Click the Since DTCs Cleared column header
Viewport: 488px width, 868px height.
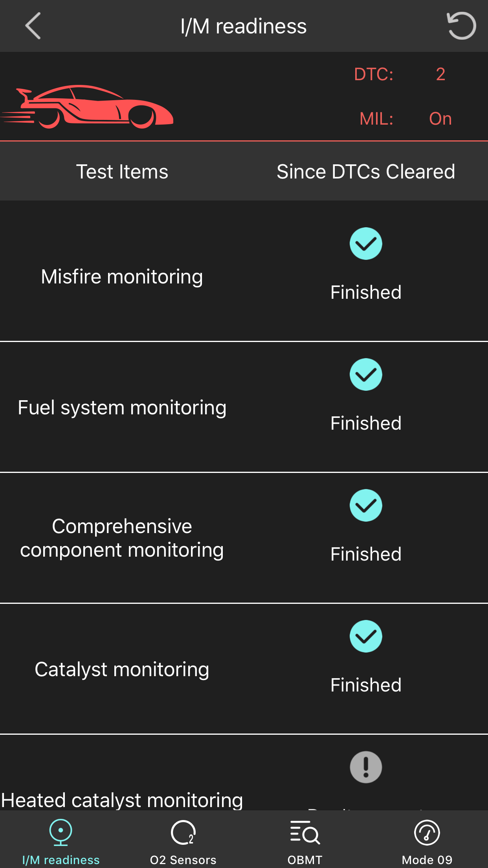[x=366, y=172]
